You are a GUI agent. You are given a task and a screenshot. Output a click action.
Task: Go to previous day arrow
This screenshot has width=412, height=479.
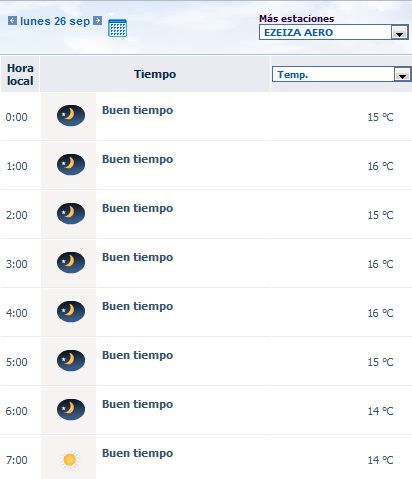tap(12, 21)
